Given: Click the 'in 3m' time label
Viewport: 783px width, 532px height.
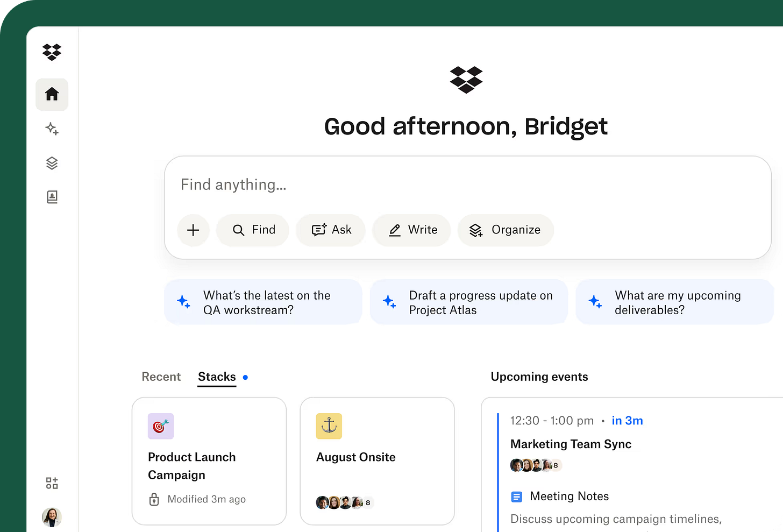Looking at the screenshot, I should click(x=627, y=421).
